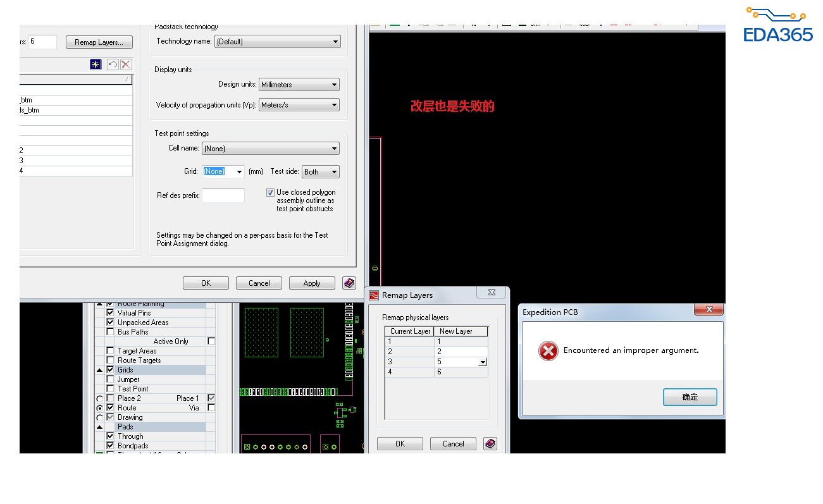This screenshot has height=504, width=823.
Task: Close the Remap Layers dialog
Action: click(491, 293)
